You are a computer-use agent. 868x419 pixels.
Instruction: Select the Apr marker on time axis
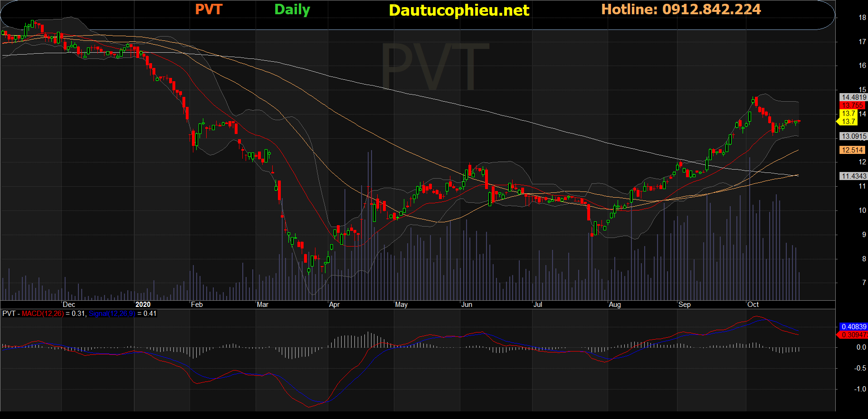coord(334,305)
